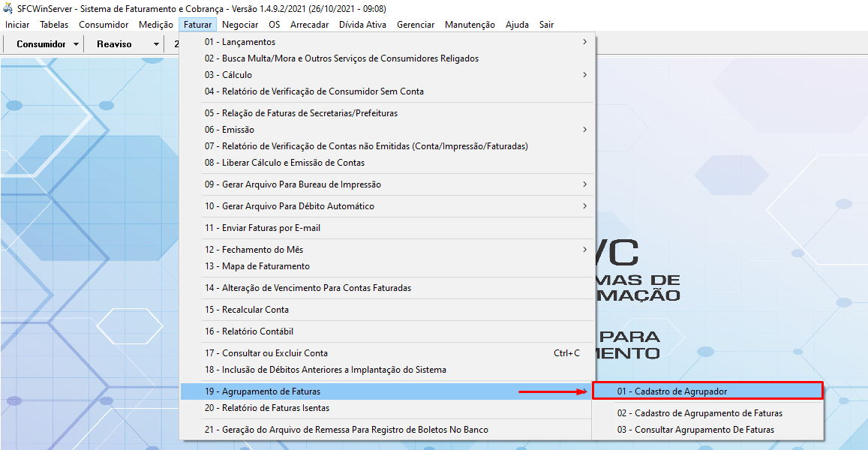Click the Consumidor toolbar button
Screen dimensions: 868x450
click(x=41, y=44)
